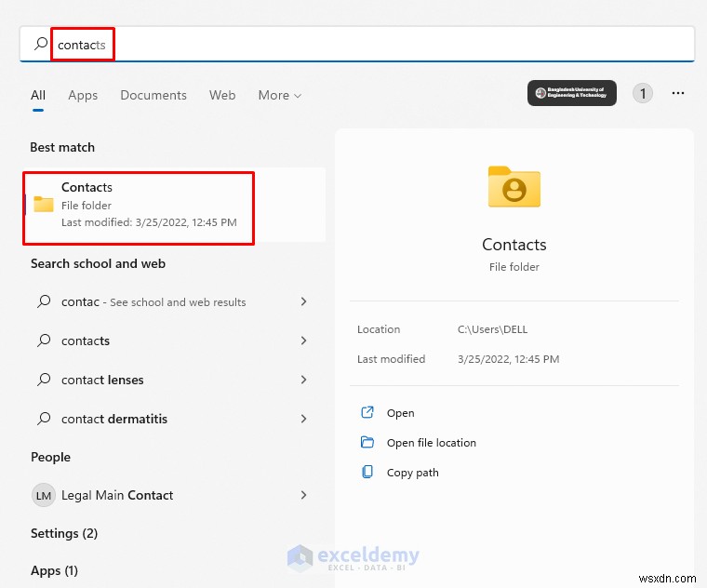Image resolution: width=707 pixels, height=588 pixels.
Task: Expand the arrow beside the 'contac' suggestion
Action: point(303,301)
